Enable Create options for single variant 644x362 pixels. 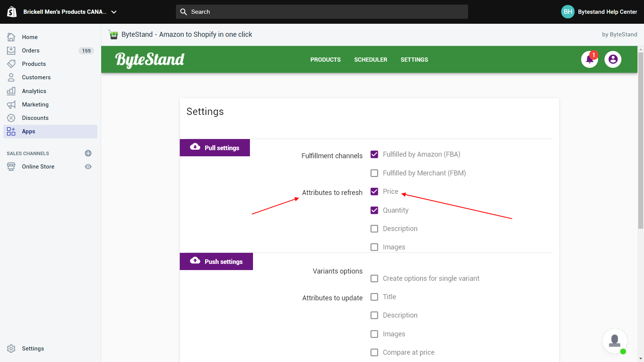pyautogui.click(x=375, y=278)
